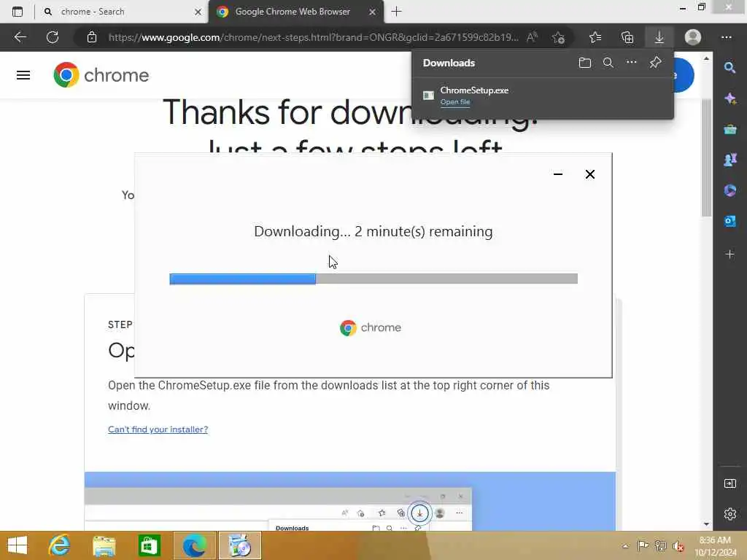
Task: Open the tab actions menu icon
Action: tap(18, 12)
